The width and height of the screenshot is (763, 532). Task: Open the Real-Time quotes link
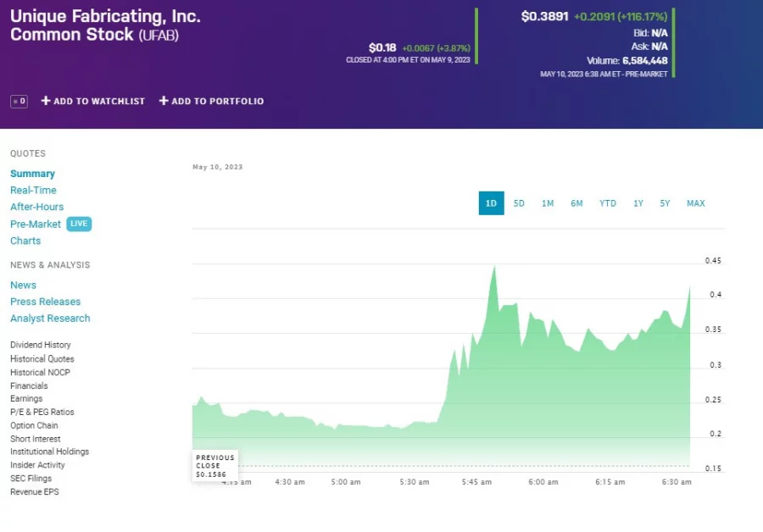pos(33,191)
